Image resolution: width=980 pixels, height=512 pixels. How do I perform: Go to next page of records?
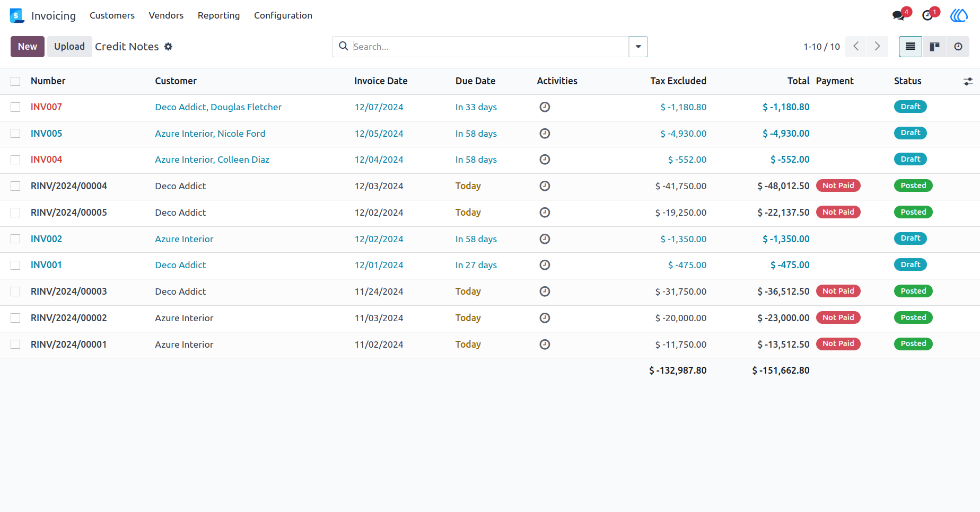[x=878, y=47]
